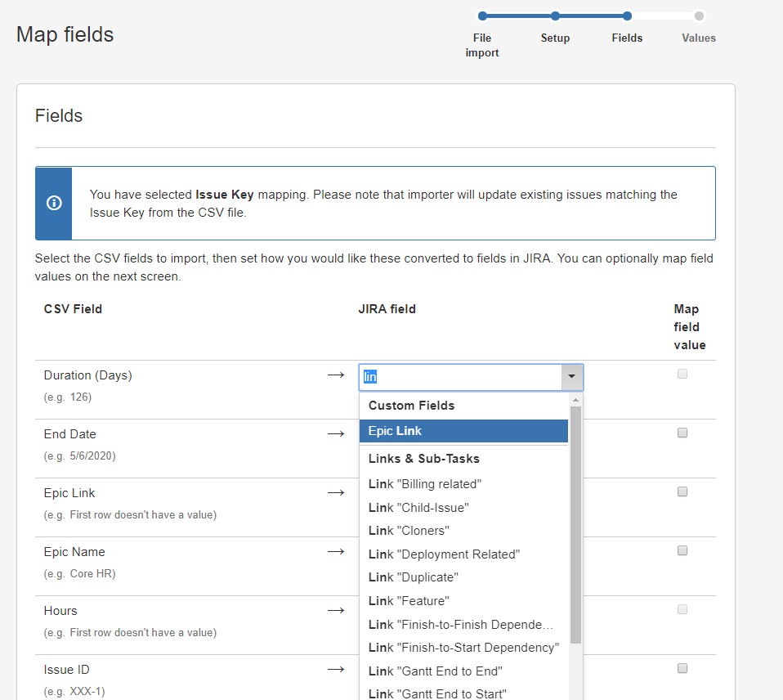The image size is (783, 700).
Task: Click the arrow icon beside Epic Name
Action: coord(336,552)
